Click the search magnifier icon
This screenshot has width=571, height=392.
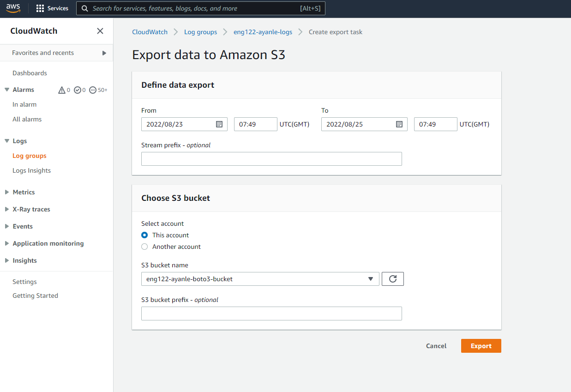[85, 8]
